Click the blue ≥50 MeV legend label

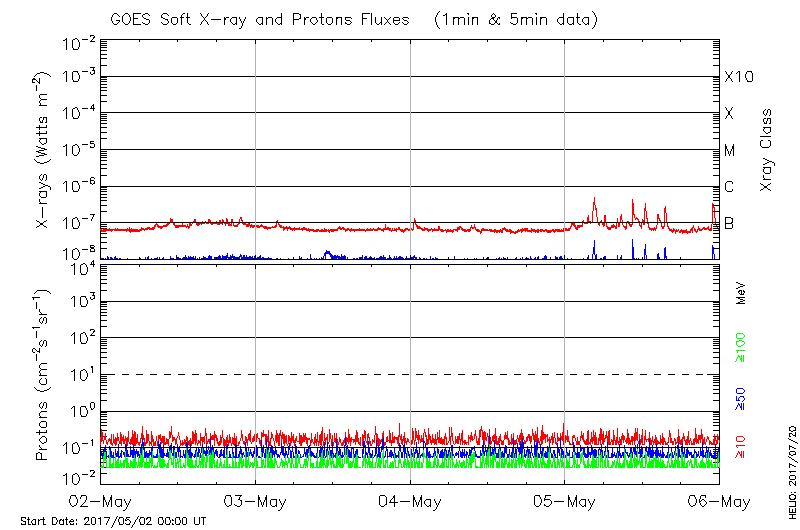740,396
